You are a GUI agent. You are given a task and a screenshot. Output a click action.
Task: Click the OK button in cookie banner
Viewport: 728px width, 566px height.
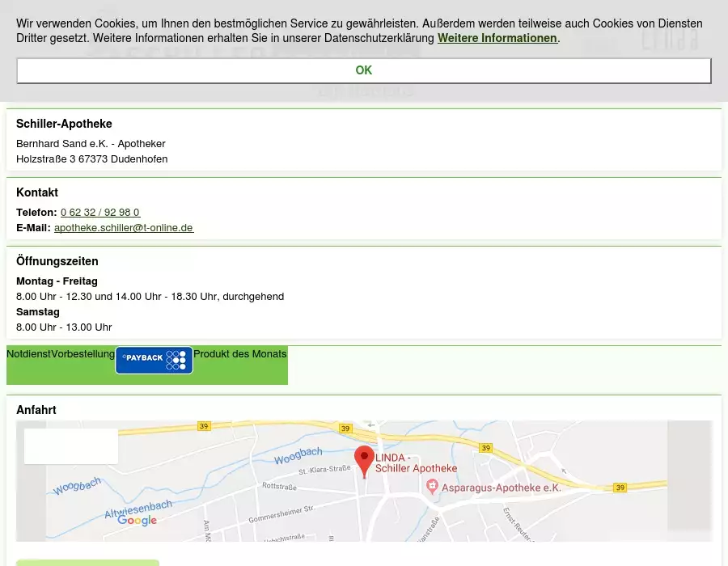point(363,70)
